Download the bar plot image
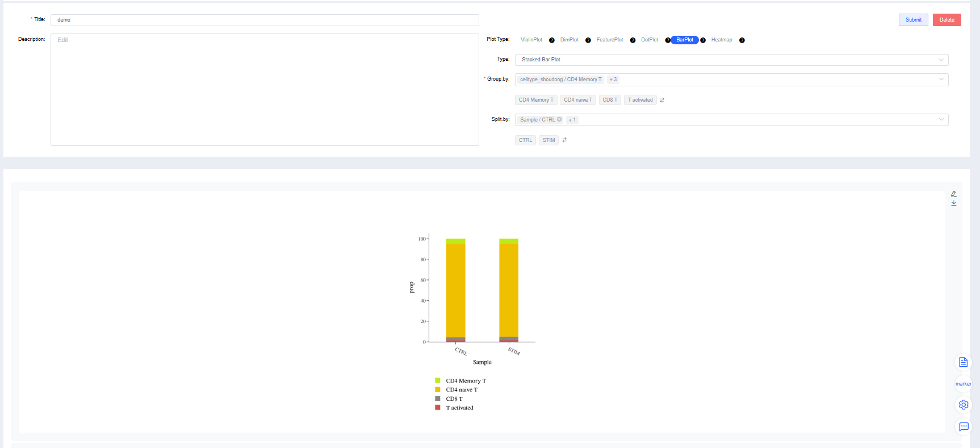This screenshot has height=448, width=980. tap(954, 203)
